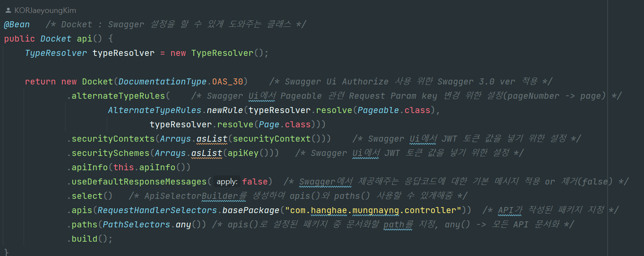644x256 pixels.
Task: Click RequestHandlerSelectors class reference
Action: [157, 210]
